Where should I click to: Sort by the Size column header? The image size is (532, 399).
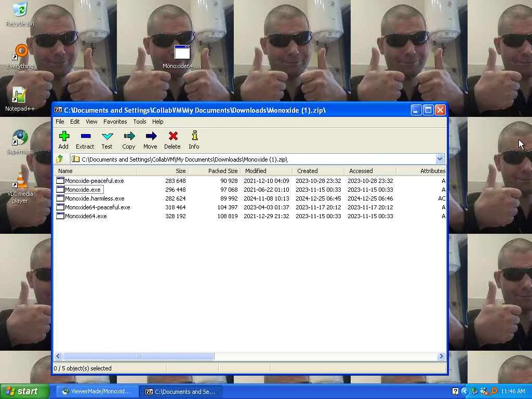click(162, 171)
